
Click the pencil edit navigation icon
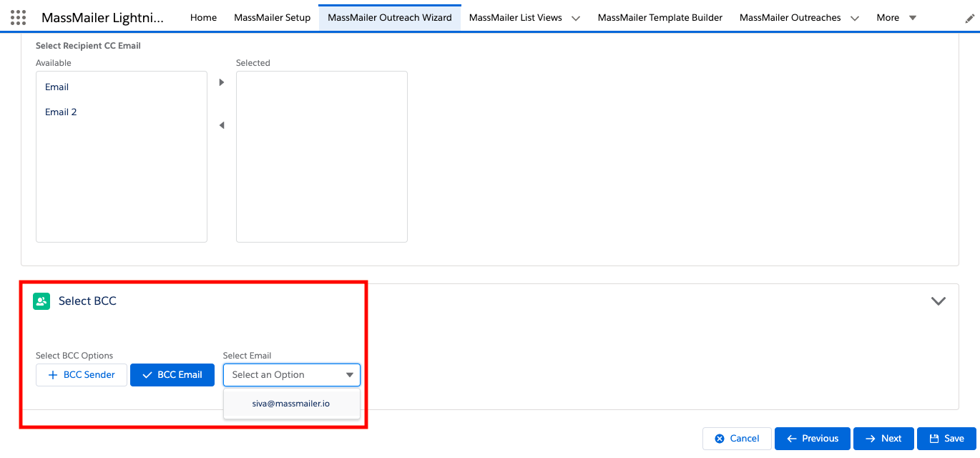coord(969,17)
